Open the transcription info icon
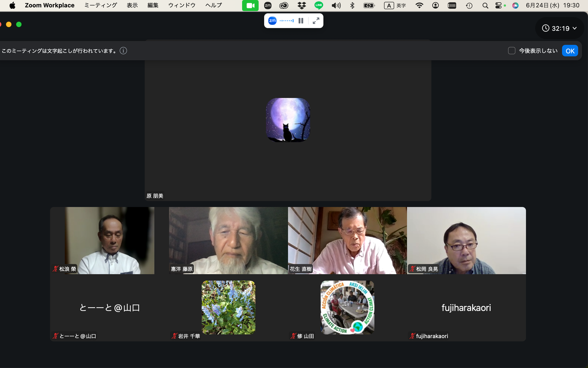588x368 pixels. [x=123, y=51]
